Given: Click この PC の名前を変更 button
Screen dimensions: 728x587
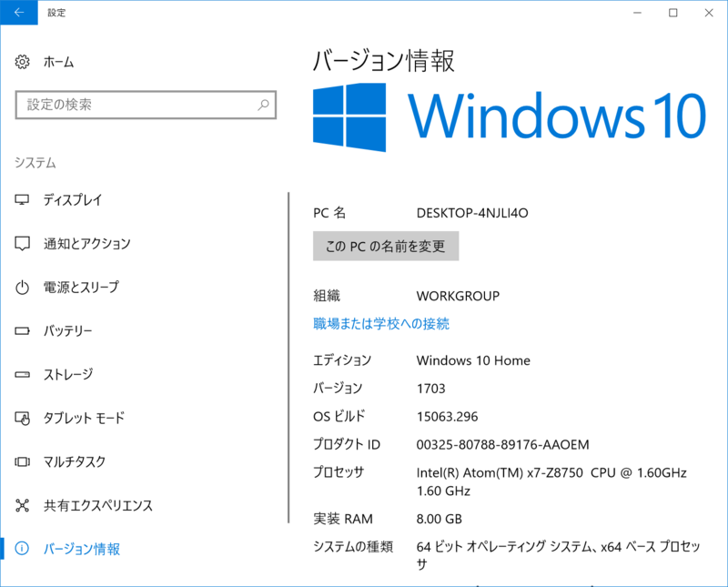Looking at the screenshot, I should 386,246.
